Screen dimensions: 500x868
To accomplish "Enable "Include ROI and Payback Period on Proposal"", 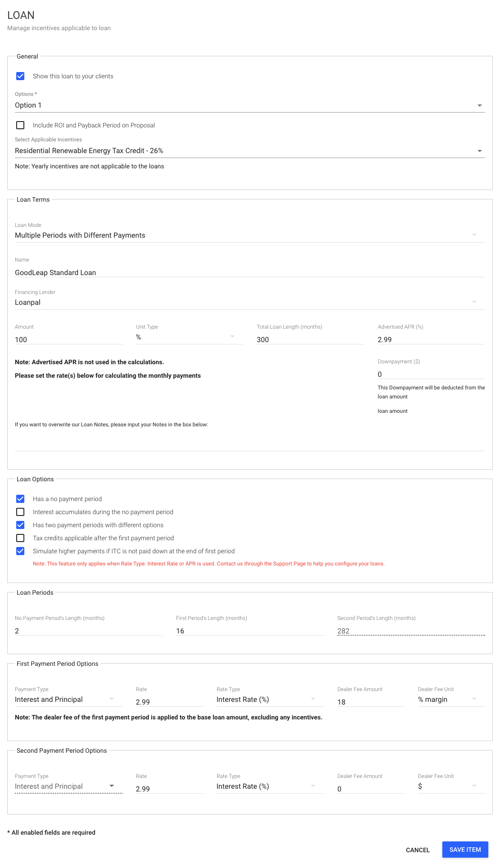I will click(20, 125).
